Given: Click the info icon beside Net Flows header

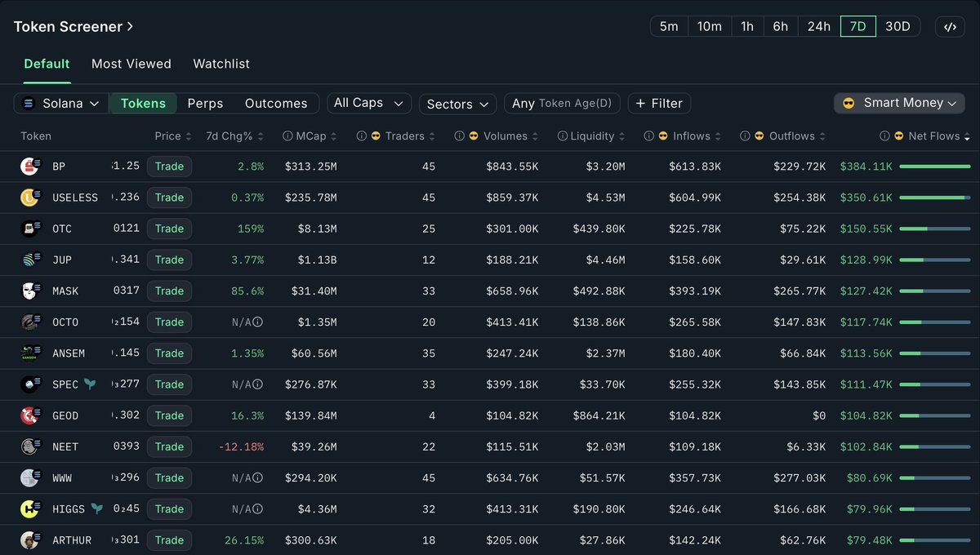Looking at the screenshot, I should [884, 136].
